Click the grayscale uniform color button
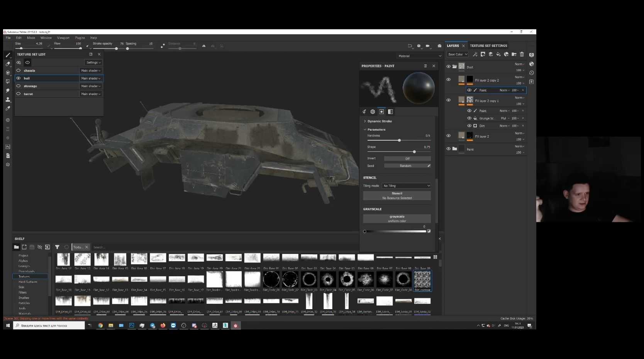 tap(397, 219)
